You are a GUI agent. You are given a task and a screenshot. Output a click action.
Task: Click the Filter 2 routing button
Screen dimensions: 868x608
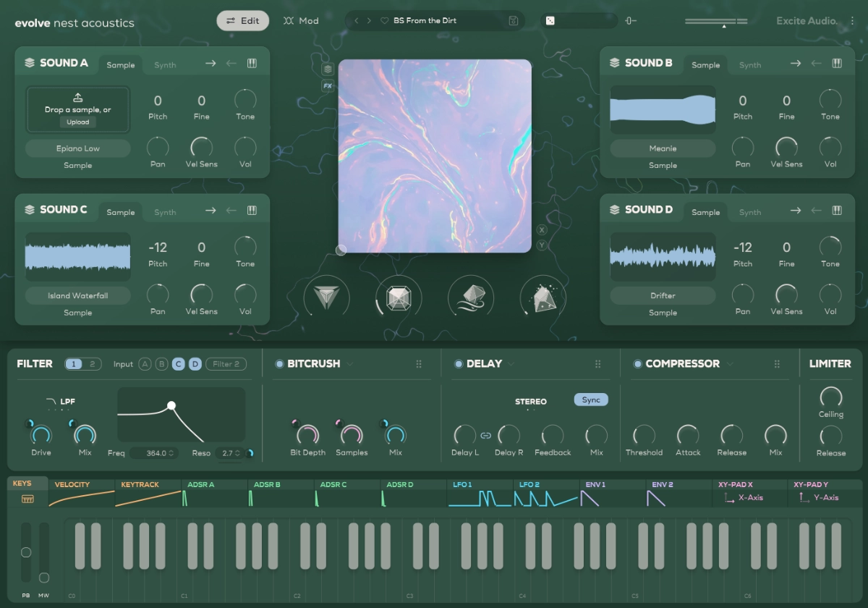pyautogui.click(x=226, y=364)
